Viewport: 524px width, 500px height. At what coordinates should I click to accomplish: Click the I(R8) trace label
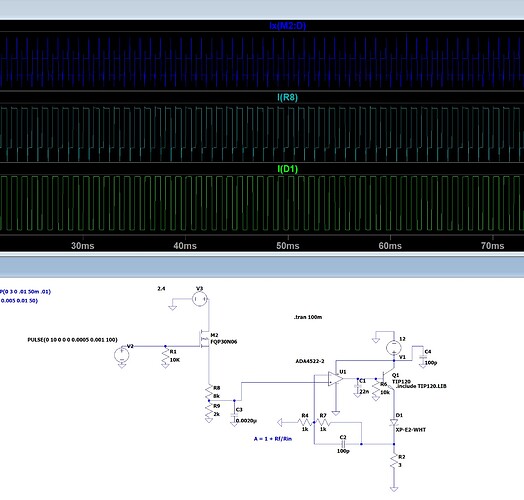[x=287, y=98]
